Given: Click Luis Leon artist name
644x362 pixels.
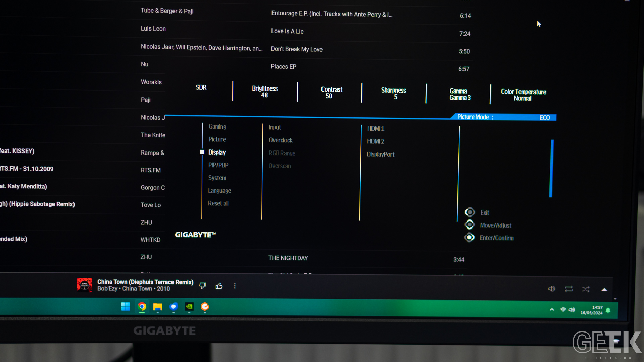Looking at the screenshot, I should pyautogui.click(x=153, y=29).
